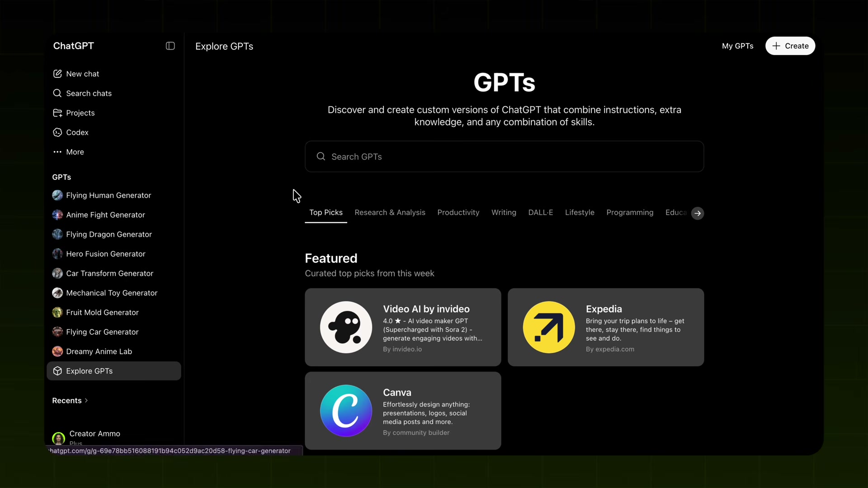Open Car Transform Generator GPT name
This screenshot has width=868, height=488.
point(109,273)
